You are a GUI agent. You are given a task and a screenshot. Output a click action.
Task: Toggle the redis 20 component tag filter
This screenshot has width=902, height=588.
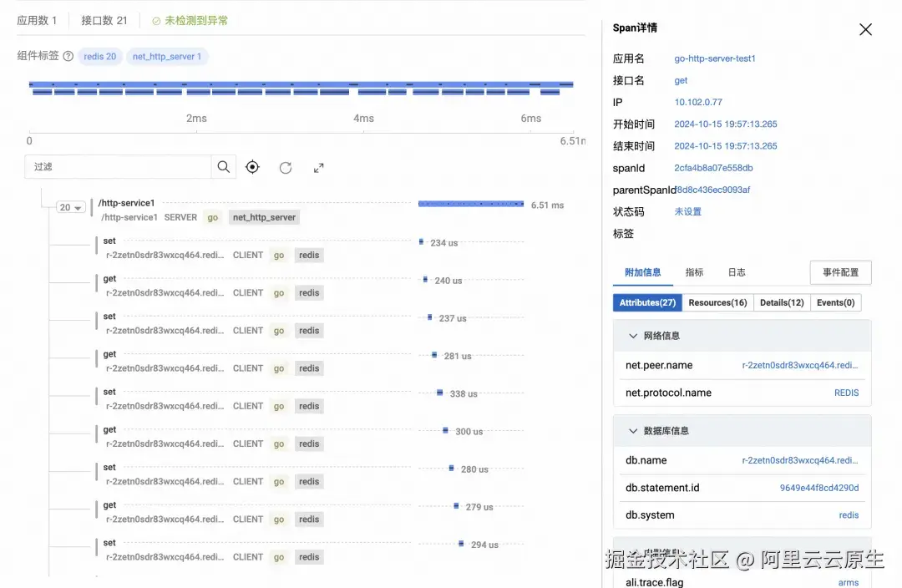click(x=99, y=56)
